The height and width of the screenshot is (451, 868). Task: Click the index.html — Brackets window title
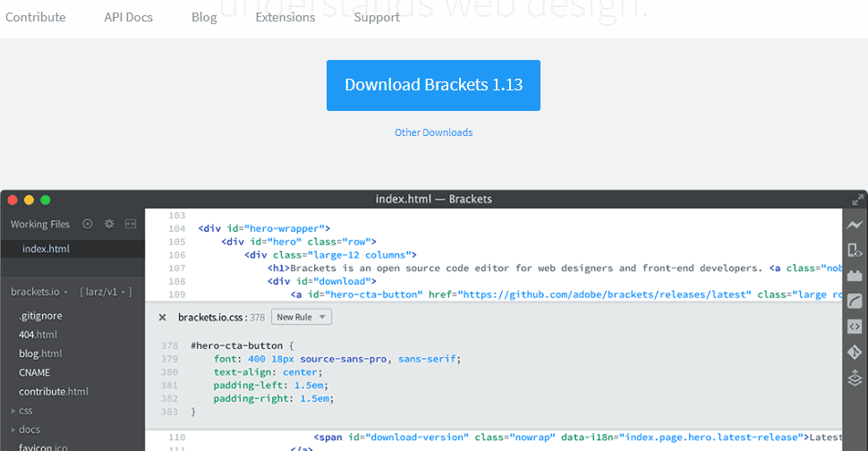click(x=433, y=200)
